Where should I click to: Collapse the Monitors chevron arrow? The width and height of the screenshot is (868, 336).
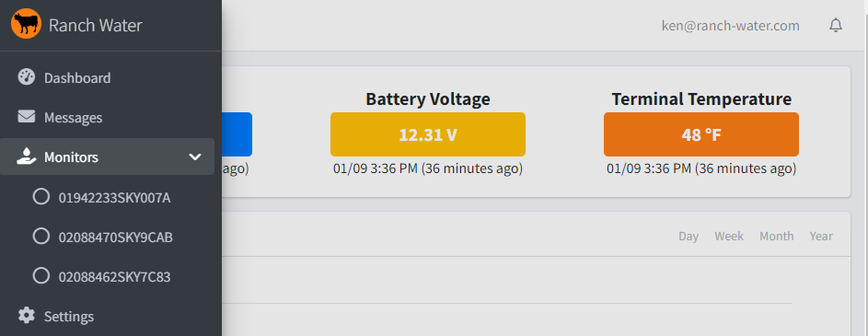(x=195, y=157)
